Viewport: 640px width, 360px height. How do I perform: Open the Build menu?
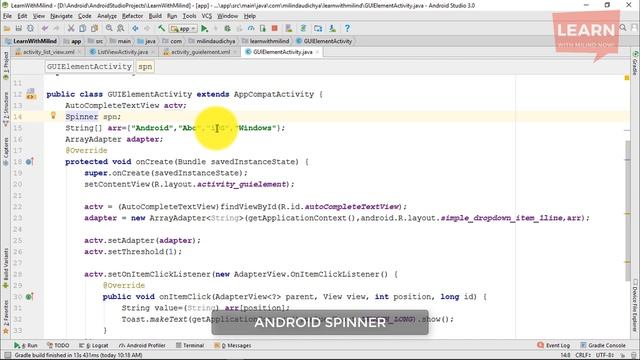click(x=155, y=16)
